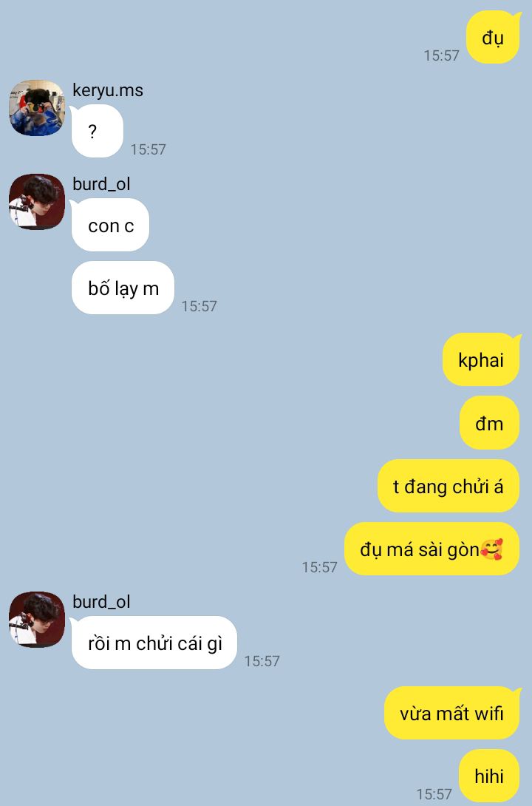Tap the lower burd_ol username label
Viewport: 532px width, 806px height.
(x=102, y=602)
